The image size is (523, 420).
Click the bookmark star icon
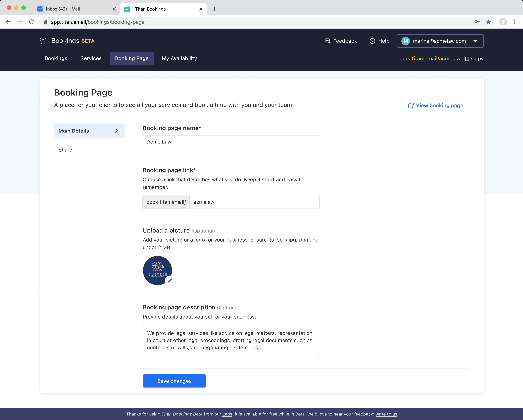coord(489,22)
